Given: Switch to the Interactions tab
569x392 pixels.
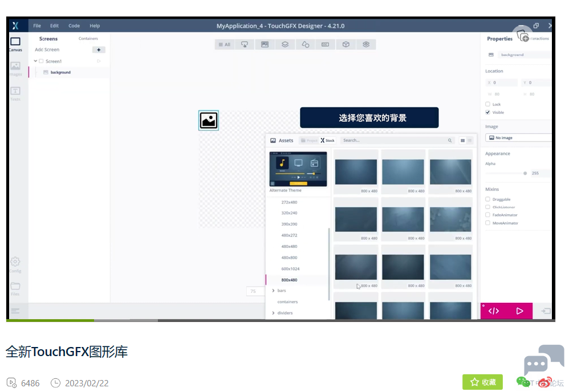Looking at the screenshot, I should (x=539, y=38).
